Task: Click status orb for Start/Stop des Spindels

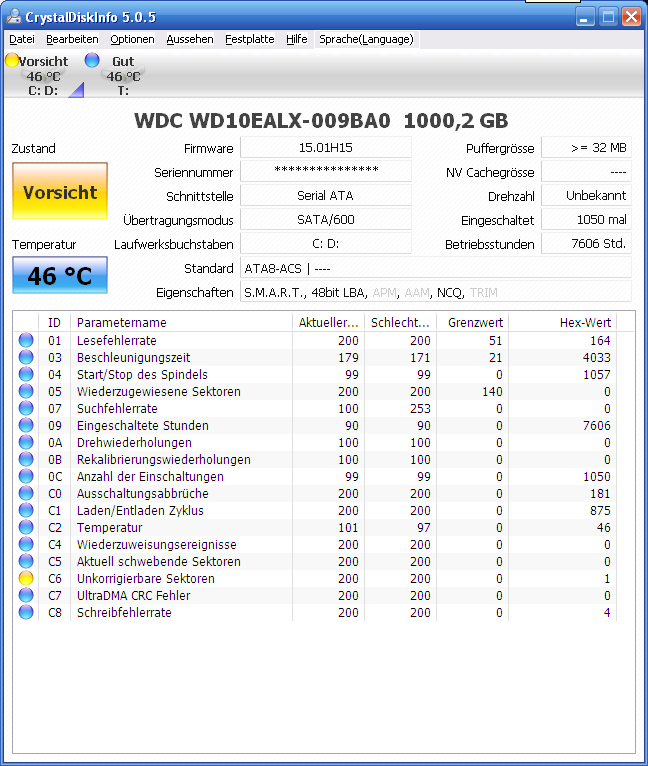Action: [x=26, y=374]
